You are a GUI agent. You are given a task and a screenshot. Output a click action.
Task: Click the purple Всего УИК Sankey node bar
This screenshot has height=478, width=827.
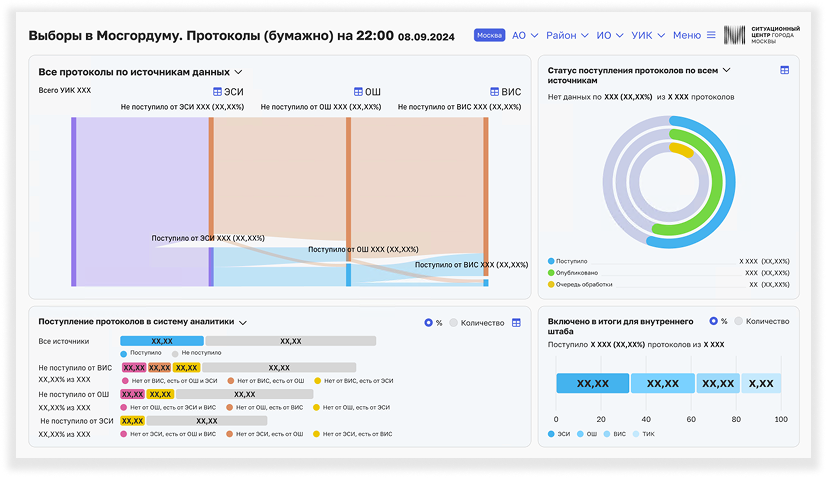coord(74,202)
